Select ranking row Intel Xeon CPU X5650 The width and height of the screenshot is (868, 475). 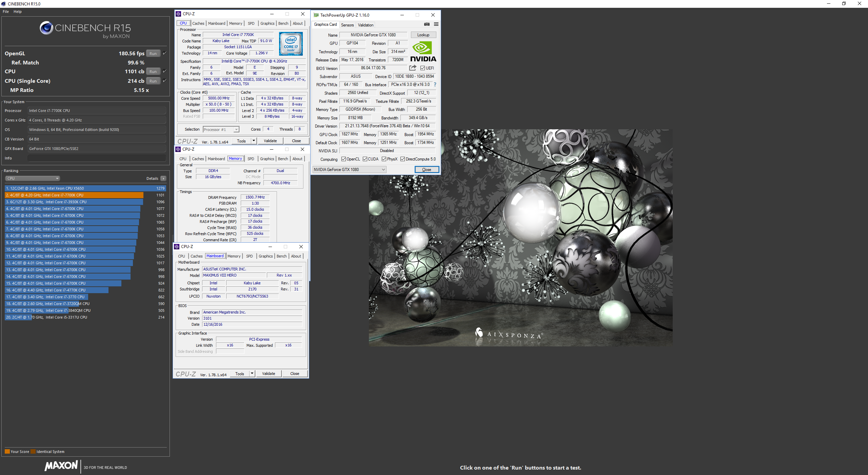point(85,188)
